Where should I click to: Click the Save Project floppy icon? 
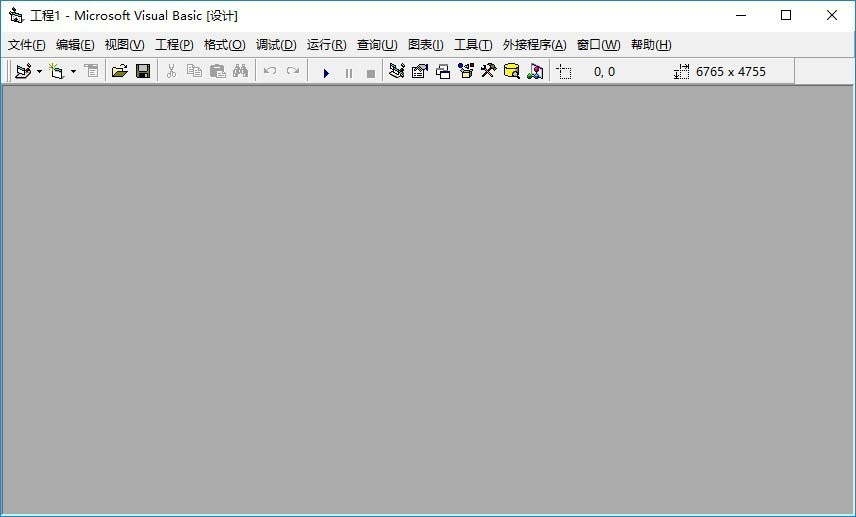click(143, 72)
